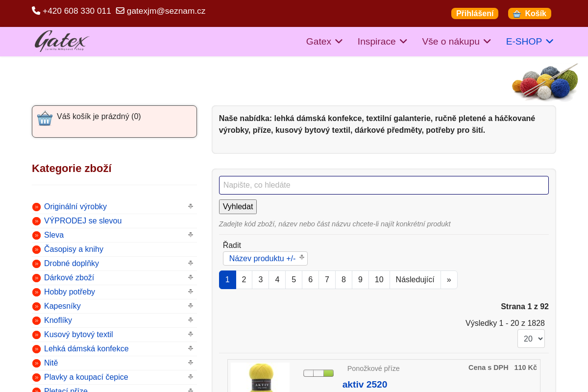The height and width of the screenshot is (392, 588).
Task: Open Vše o nákupu menu
Action: [x=456, y=42]
